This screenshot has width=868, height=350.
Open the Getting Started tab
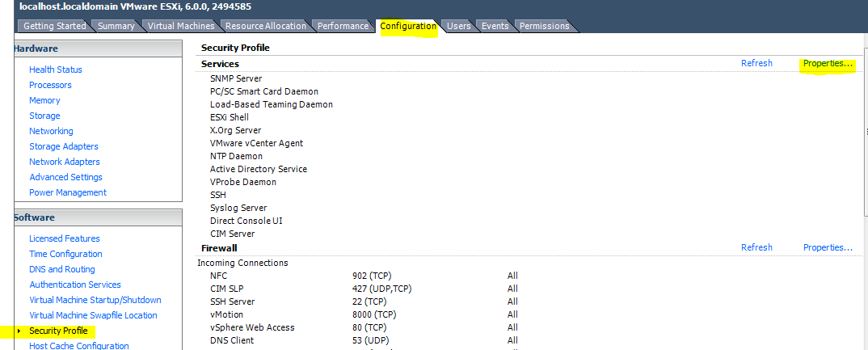[54, 26]
